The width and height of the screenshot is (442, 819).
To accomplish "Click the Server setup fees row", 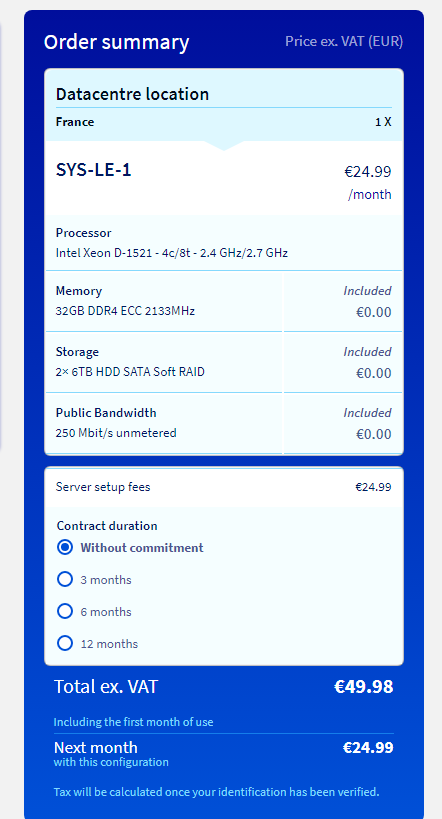I will (224, 487).
